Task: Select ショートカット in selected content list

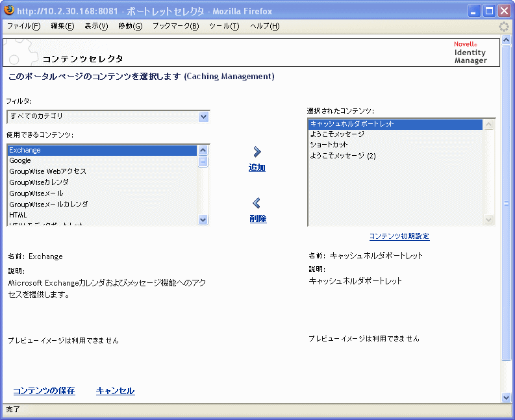Action: coord(396,145)
